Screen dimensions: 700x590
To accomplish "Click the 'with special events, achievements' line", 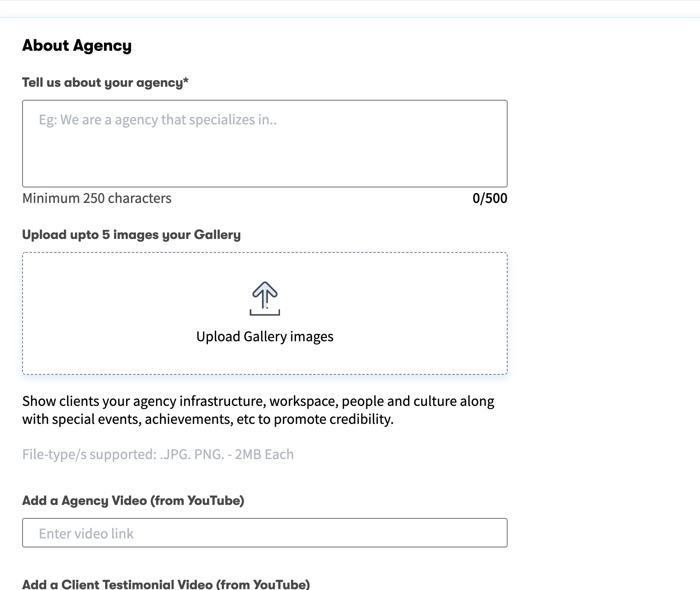I will click(x=208, y=419).
